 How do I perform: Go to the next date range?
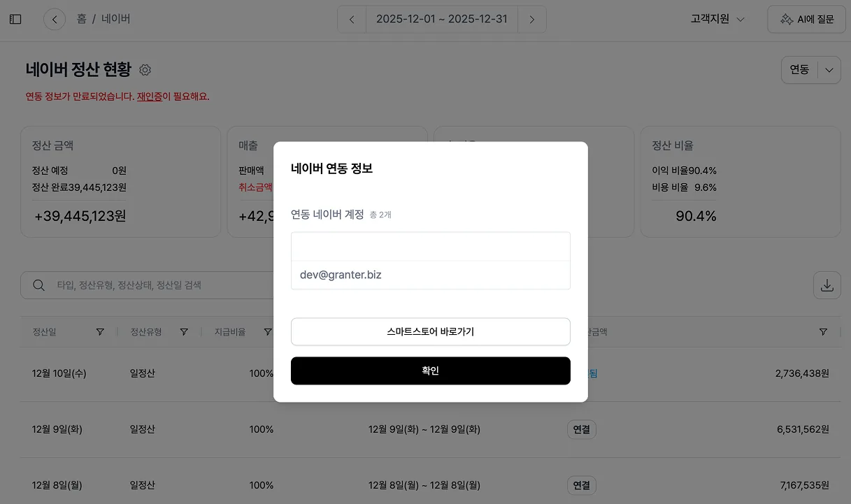[532, 20]
